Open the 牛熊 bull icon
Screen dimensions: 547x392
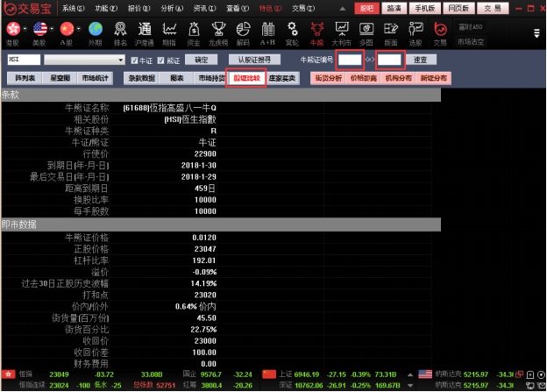pyautogui.click(x=316, y=30)
